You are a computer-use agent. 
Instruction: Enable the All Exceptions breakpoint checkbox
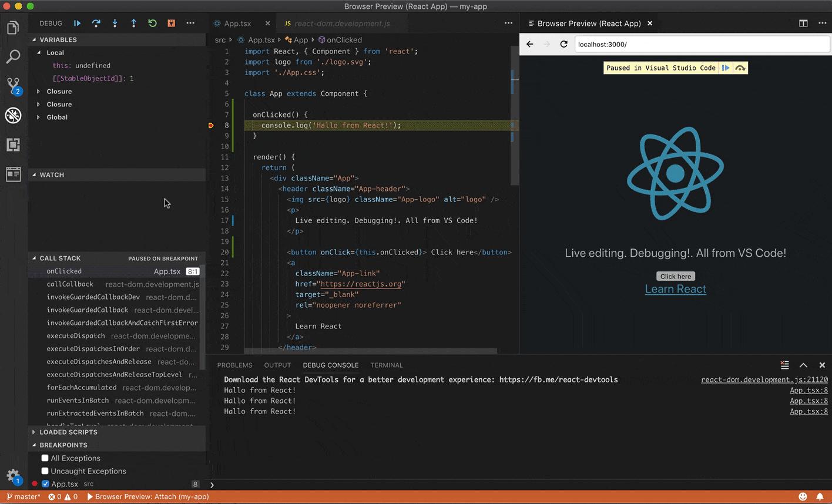45,458
